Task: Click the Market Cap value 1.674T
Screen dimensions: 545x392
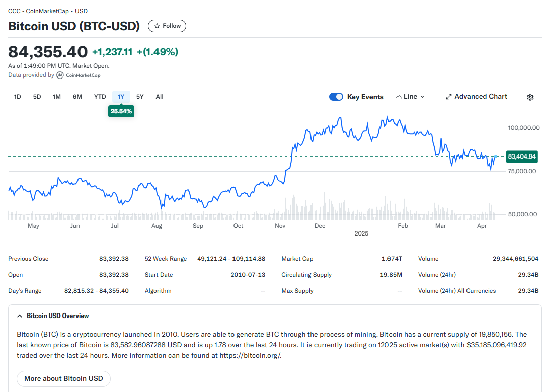Action: [x=392, y=259]
